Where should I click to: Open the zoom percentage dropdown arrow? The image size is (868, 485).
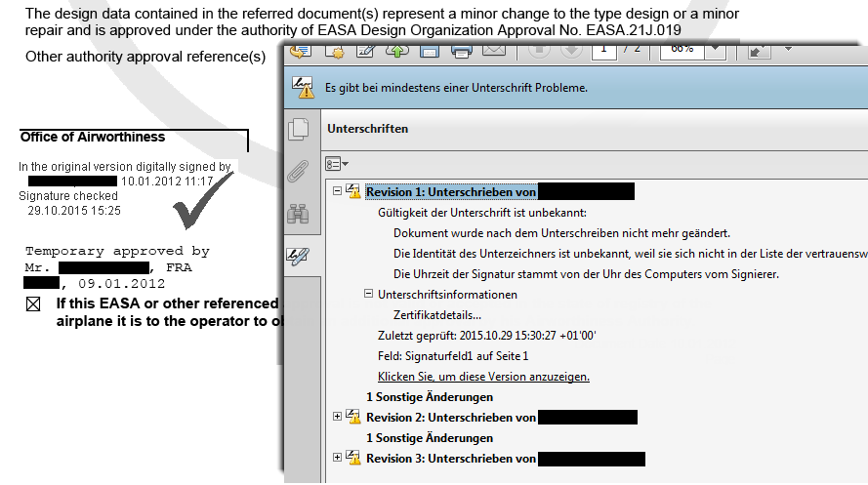tap(716, 51)
